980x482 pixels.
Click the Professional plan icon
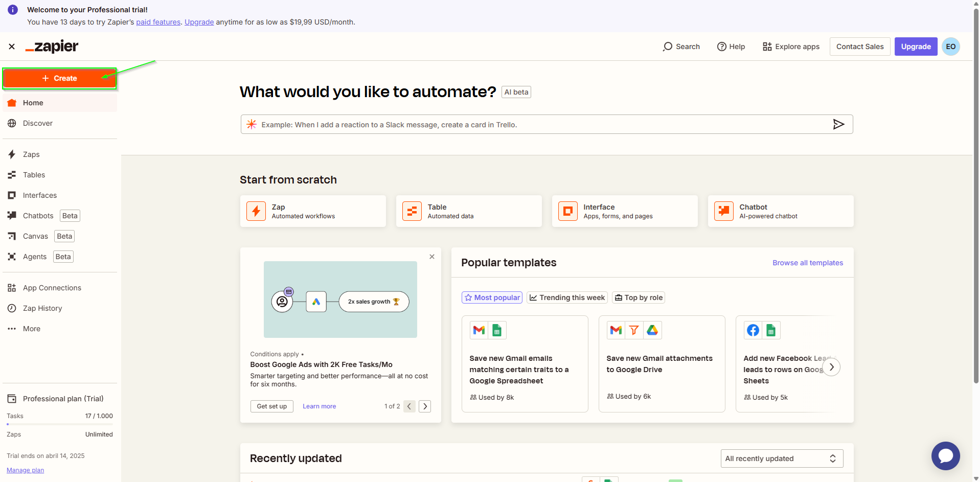pos(12,399)
